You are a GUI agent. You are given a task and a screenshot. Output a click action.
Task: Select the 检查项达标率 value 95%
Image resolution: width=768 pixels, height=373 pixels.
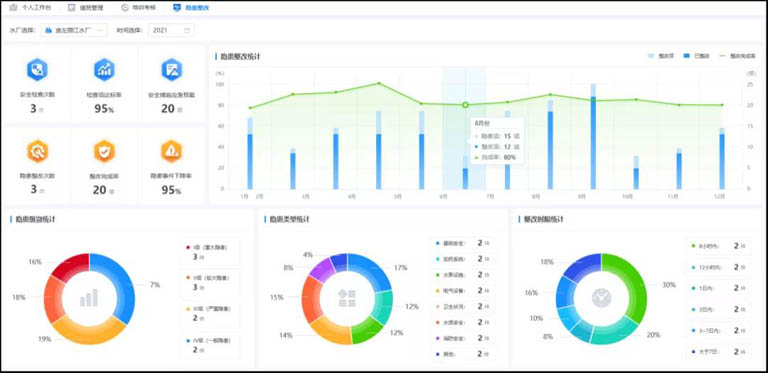tap(104, 109)
